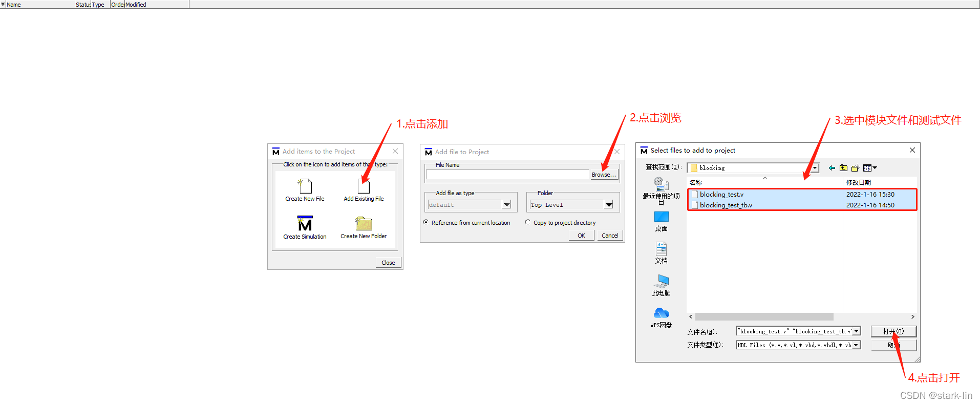980x404 pixels.
Task: Open WPS网盘 cloud drive in sidebar
Action: pos(661,317)
